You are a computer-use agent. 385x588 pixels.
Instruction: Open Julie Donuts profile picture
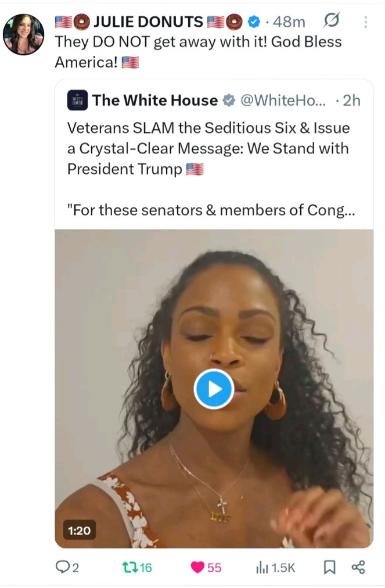(x=23, y=34)
